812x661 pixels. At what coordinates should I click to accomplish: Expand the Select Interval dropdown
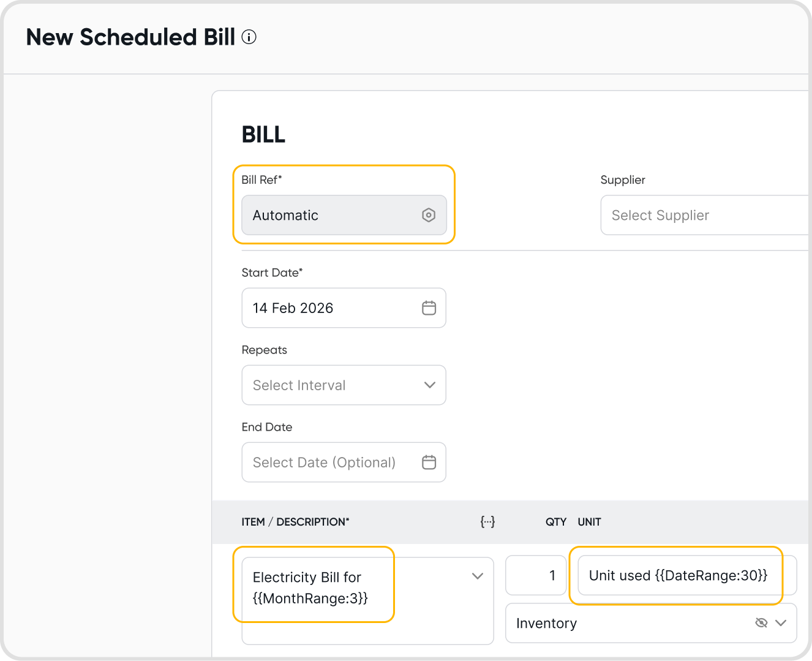pos(429,385)
